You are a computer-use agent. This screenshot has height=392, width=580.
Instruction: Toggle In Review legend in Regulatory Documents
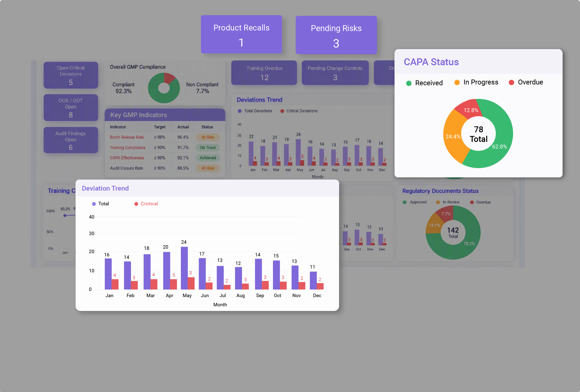448,202
